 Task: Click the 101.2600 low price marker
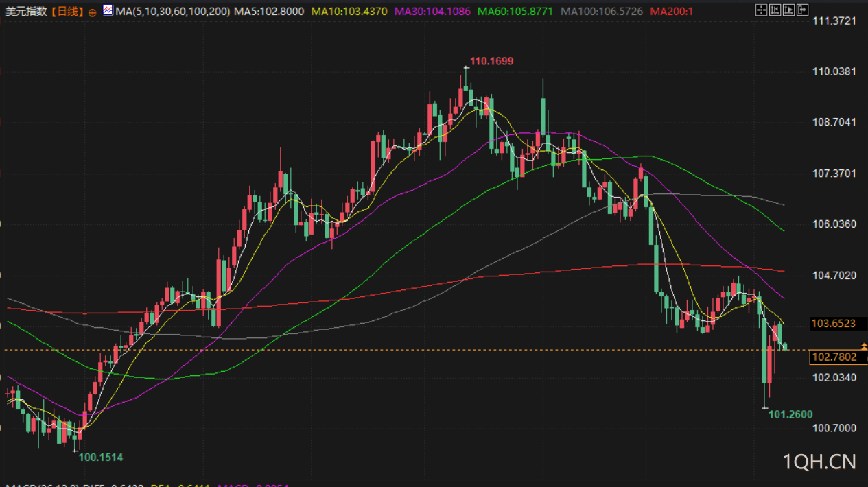(x=790, y=414)
